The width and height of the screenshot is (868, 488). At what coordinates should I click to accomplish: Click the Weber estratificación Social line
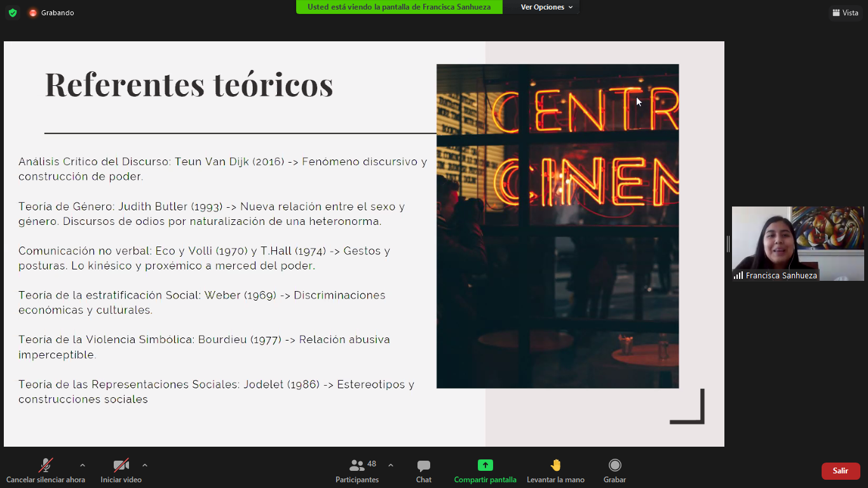click(x=202, y=303)
